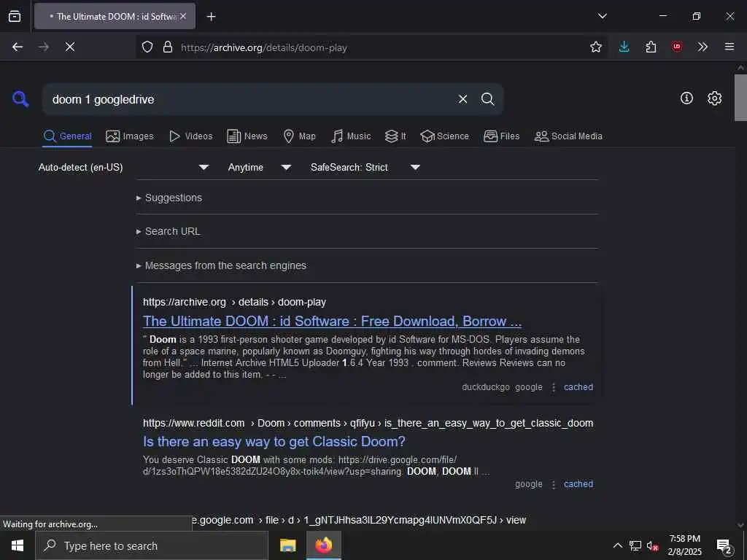Open the Downloads panel

point(624,47)
